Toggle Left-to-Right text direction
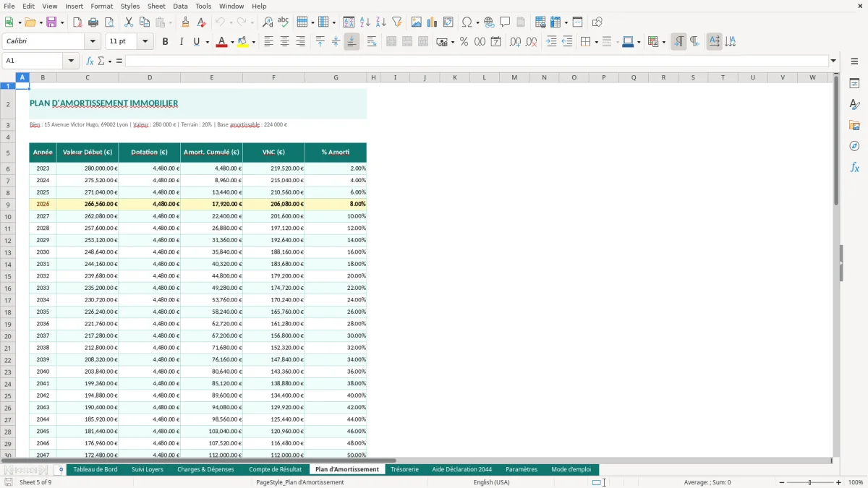 [678, 42]
